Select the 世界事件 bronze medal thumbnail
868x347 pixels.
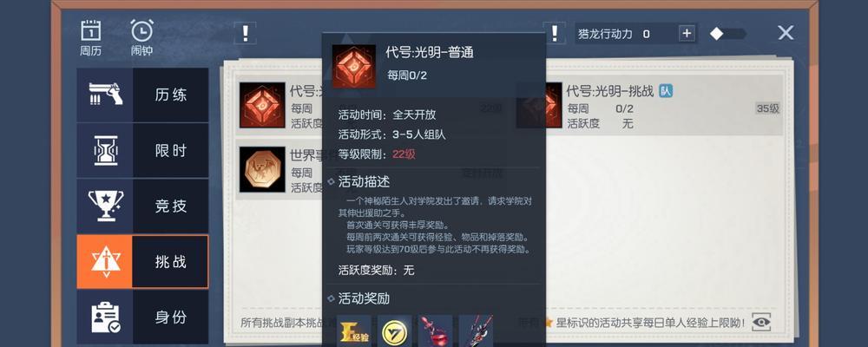click(262, 169)
